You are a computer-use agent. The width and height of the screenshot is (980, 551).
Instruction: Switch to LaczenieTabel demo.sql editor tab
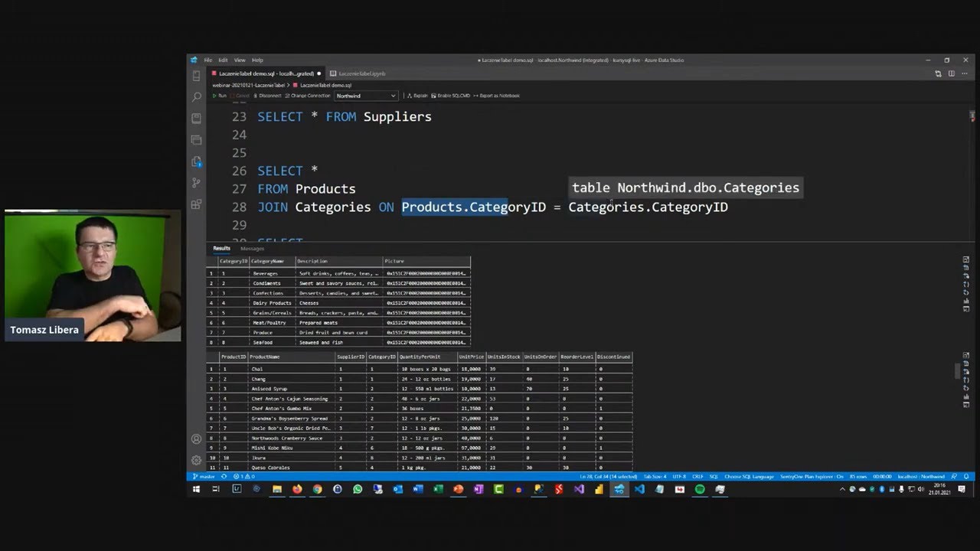pyautogui.click(x=266, y=73)
